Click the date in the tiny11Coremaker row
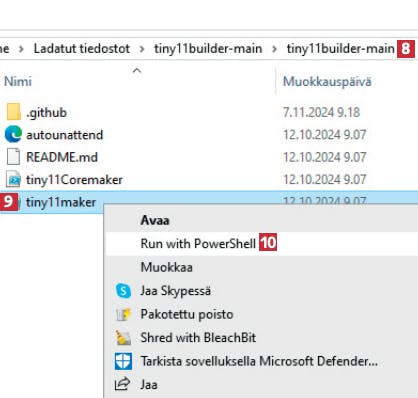This screenshot has width=418, height=398. pos(325,180)
